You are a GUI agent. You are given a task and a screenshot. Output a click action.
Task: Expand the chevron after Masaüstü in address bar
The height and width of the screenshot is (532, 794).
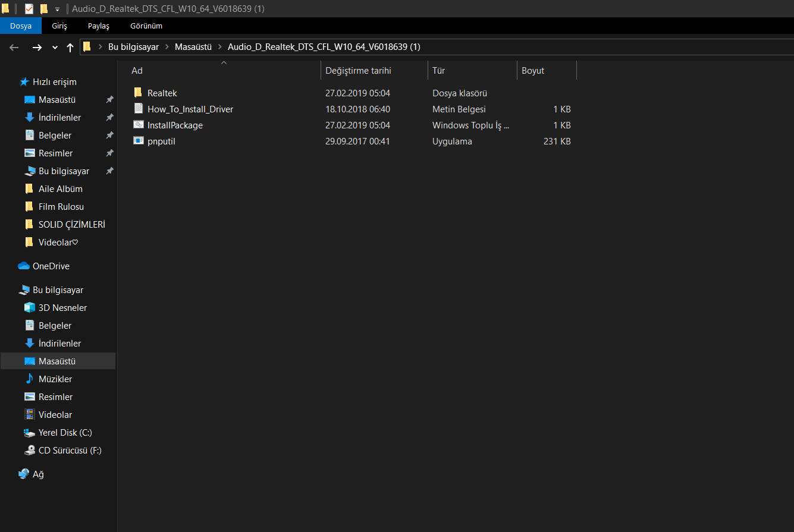pos(220,47)
